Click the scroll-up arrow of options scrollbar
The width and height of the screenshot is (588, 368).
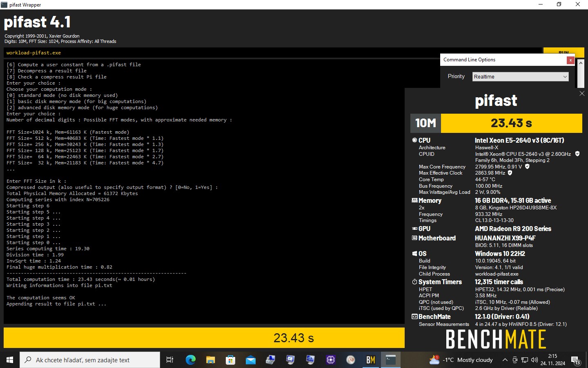click(x=581, y=63)
